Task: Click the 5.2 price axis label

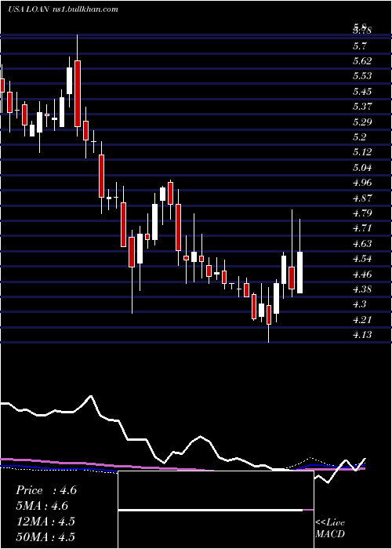Action: point(360,137)
